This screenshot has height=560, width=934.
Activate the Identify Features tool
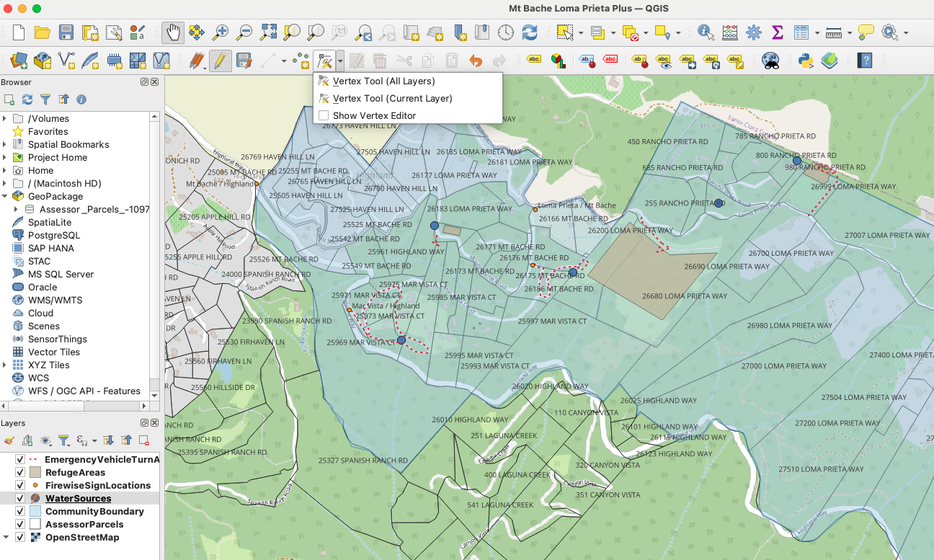pos(706,32)
